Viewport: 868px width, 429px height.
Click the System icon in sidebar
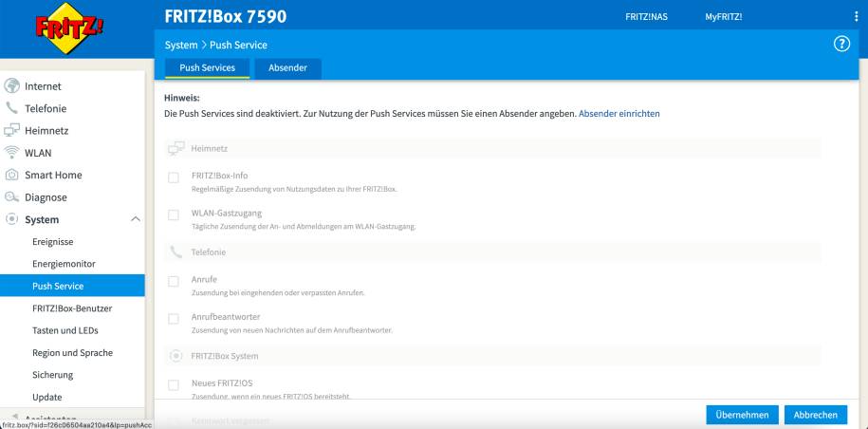(x=11, y=219)
